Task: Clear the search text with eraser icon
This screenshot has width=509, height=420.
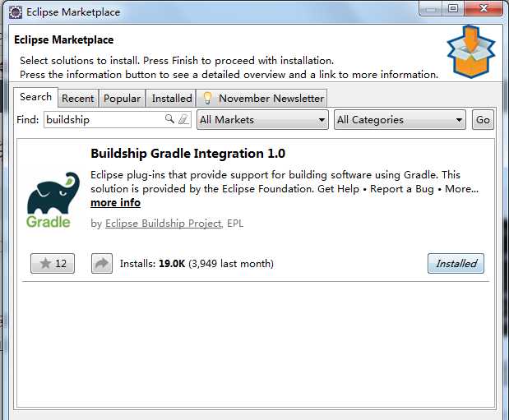Action: (183, 119)
